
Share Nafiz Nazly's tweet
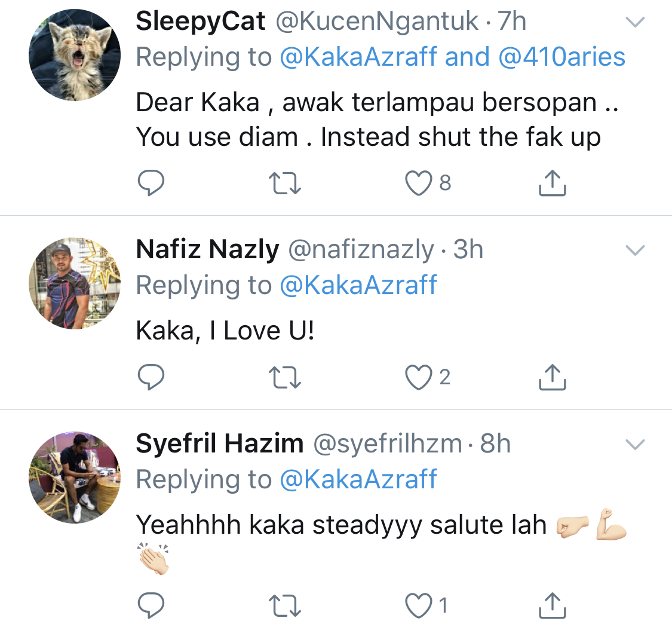coord(552,378)
